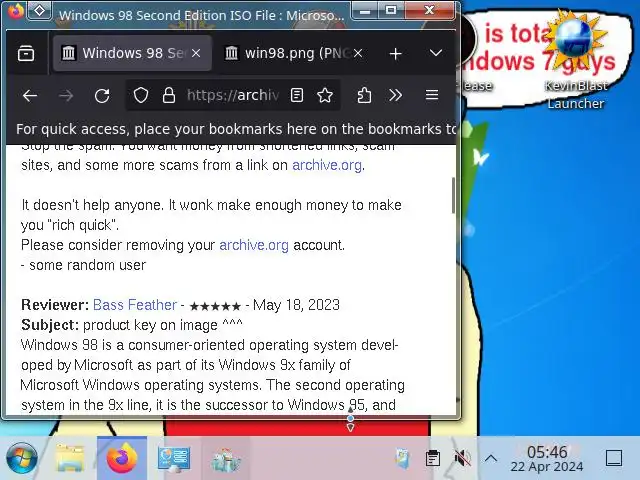Open the Extensions puzzle icon
The width and height of the screenshot is (640, 480).
tap(364, 96)
